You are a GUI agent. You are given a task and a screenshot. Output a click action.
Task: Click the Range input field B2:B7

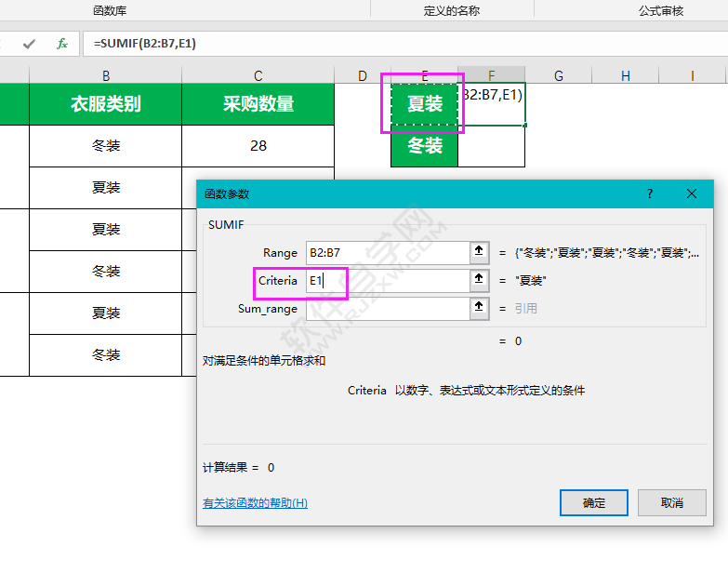388,253
